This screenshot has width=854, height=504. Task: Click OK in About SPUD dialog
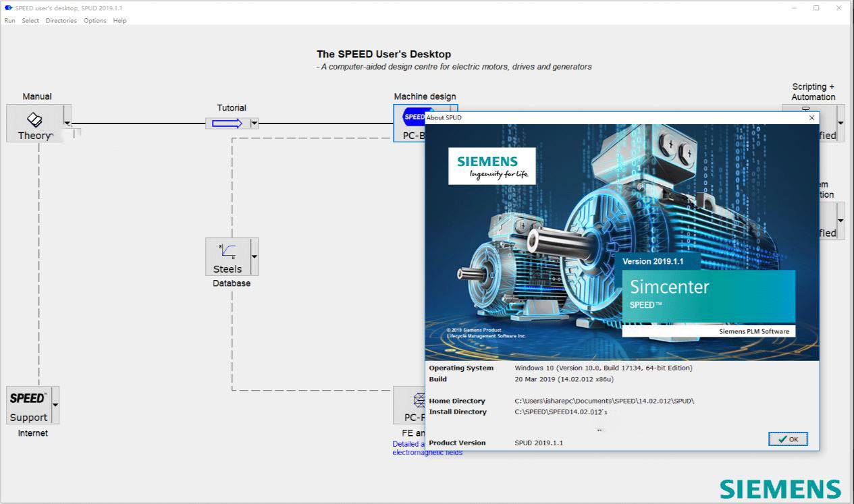pos(788,439)
